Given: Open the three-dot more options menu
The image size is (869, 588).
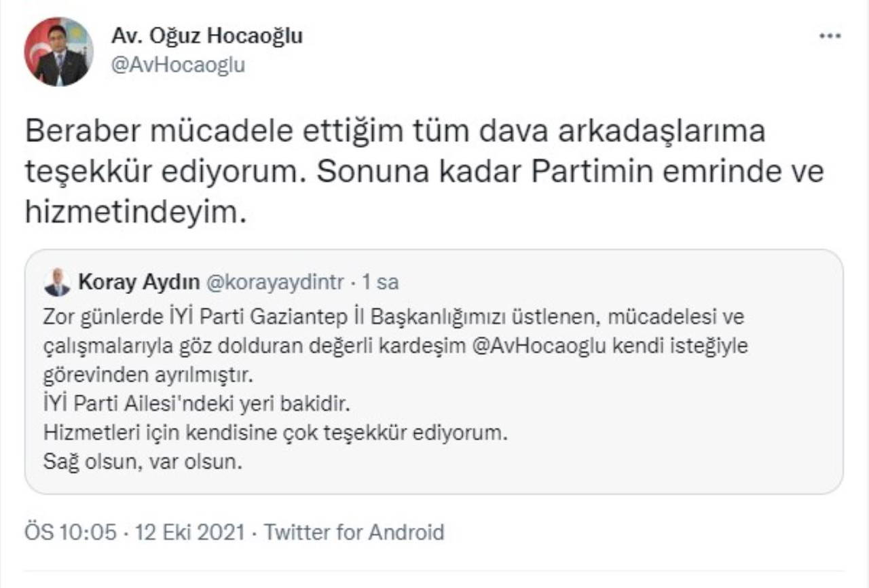Looking at the screenshot, I should point(830,36).
